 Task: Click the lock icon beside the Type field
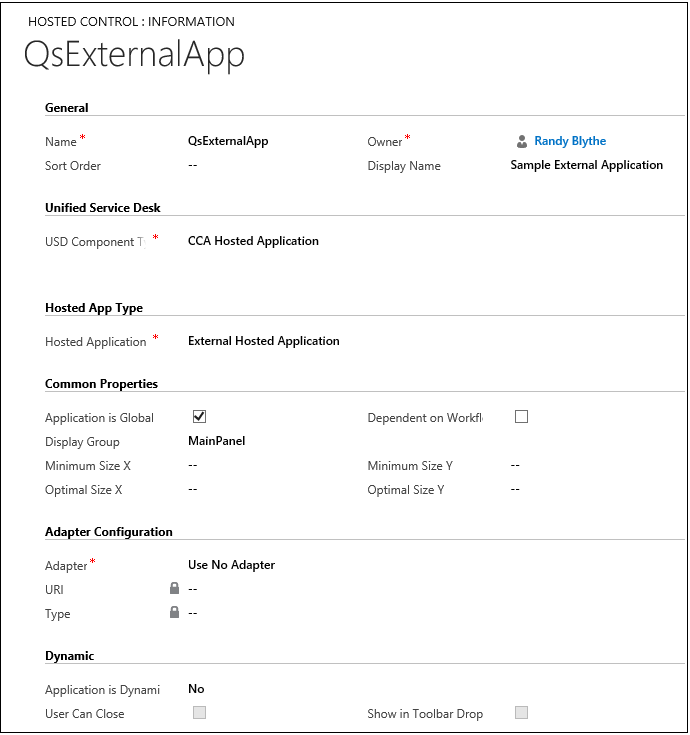click(174, 612)
